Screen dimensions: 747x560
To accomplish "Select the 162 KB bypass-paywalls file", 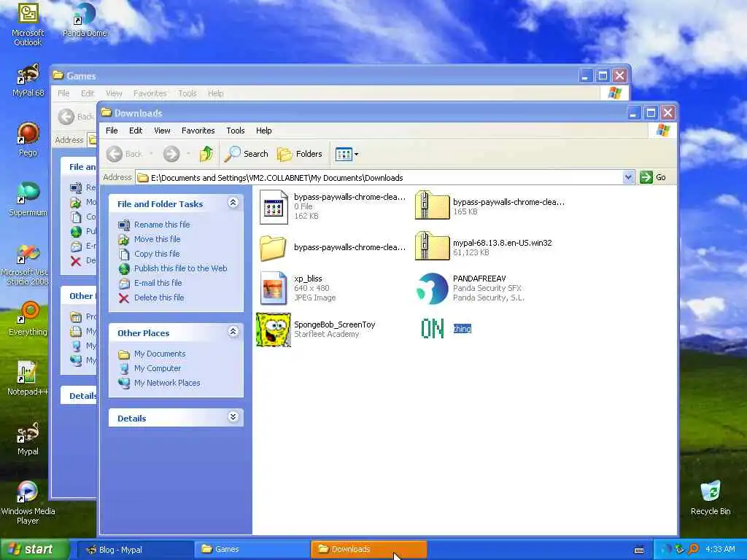I will 333,206.
